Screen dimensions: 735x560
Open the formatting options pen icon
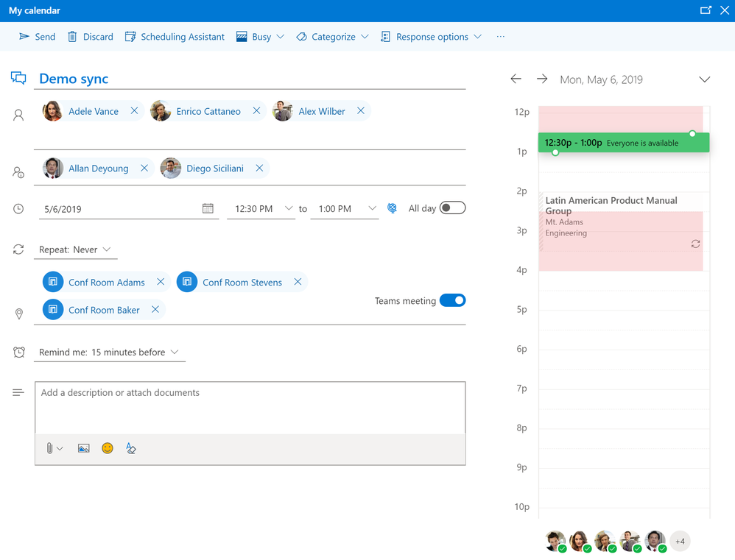[131, 449]
